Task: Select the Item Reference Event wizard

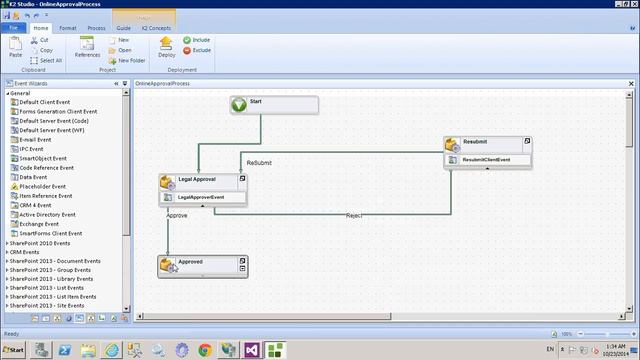Action: point(41,196)
